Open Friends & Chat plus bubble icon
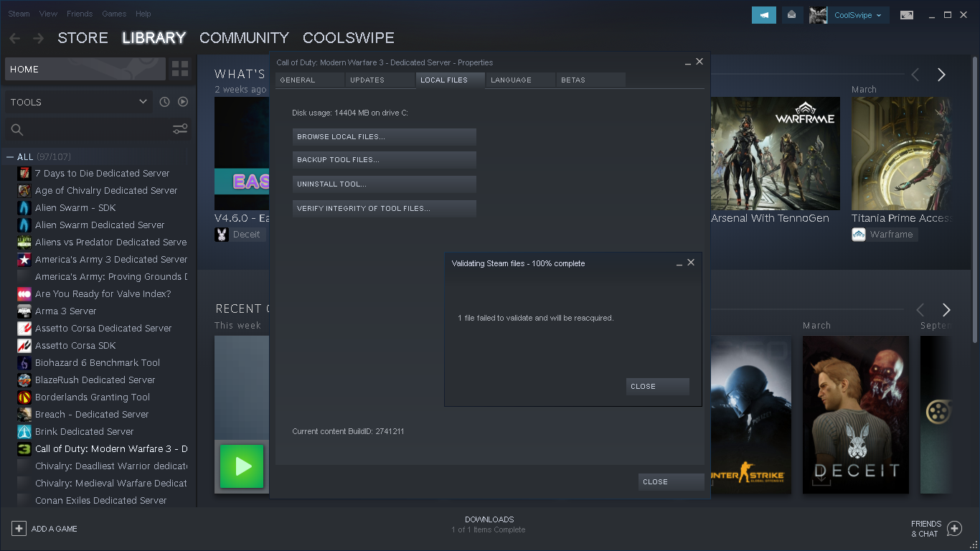 [x=954, y=529]
